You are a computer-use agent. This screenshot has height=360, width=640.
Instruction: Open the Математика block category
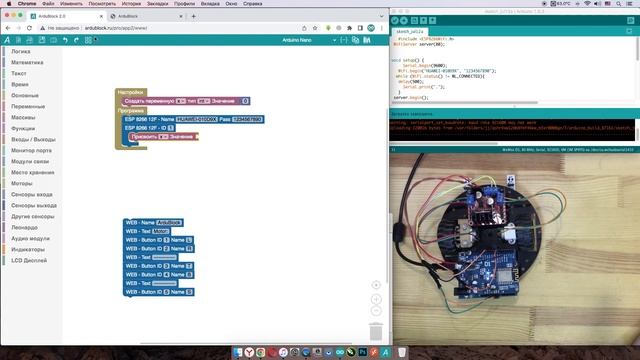pos(27,62)
